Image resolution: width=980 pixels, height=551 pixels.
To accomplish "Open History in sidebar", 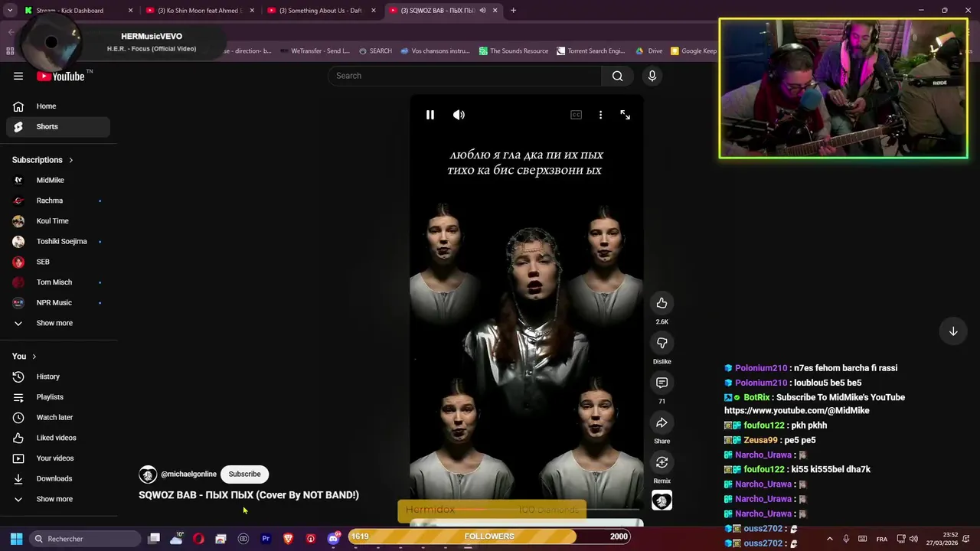I will (x=58, y=377).
